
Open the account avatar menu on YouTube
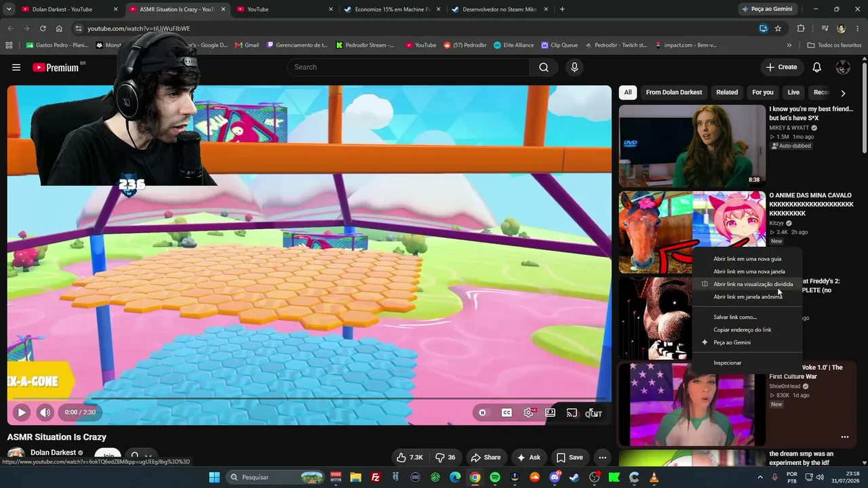(843, 67)
